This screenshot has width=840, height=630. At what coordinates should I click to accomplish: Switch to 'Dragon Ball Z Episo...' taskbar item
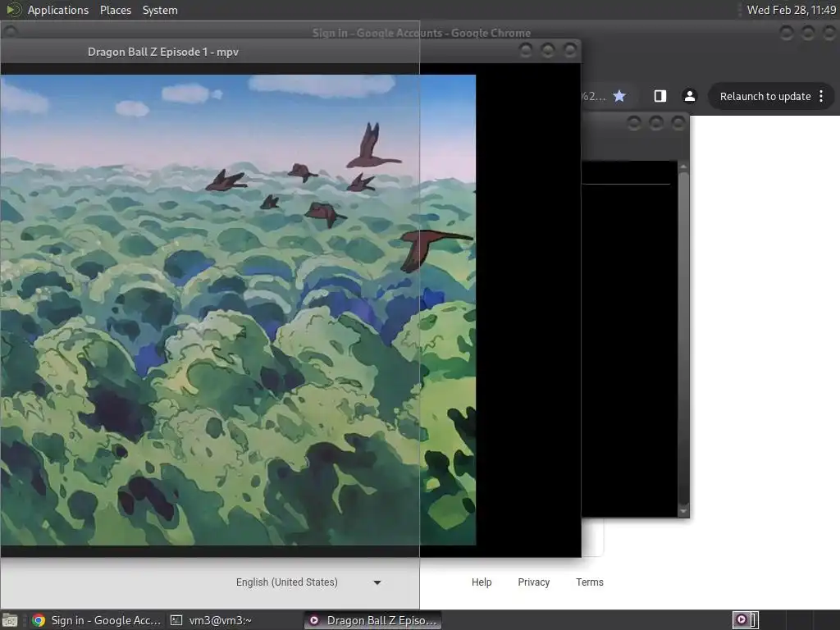point(373,620)
